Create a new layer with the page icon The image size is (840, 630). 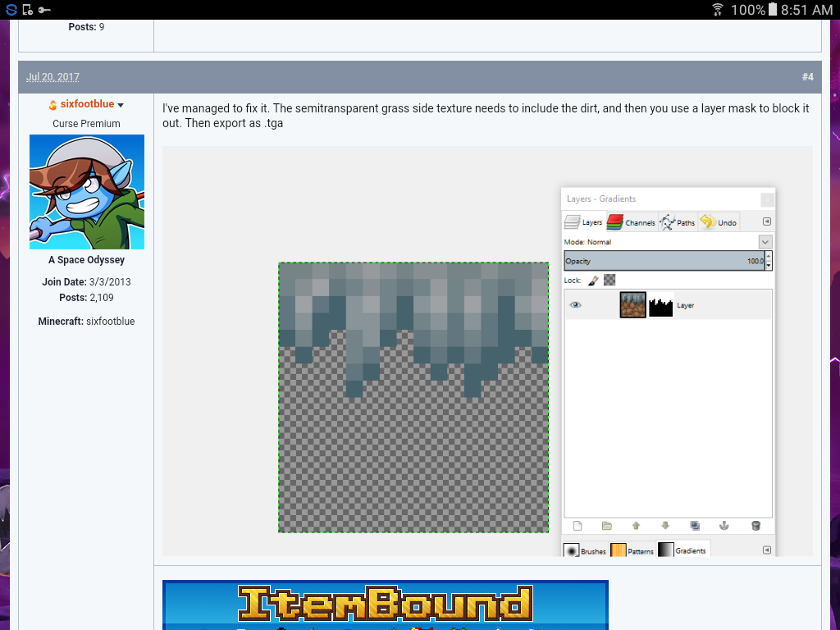click(x=577, y=526)
